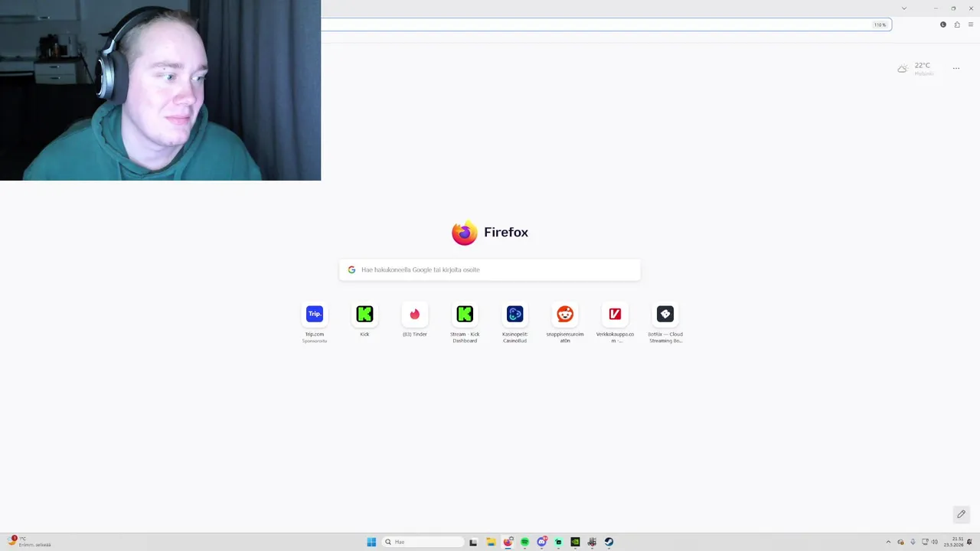The height and width of the screenshot is (551, 980).
Task: Open Task View from the taskbar
Action: [473, 542]
